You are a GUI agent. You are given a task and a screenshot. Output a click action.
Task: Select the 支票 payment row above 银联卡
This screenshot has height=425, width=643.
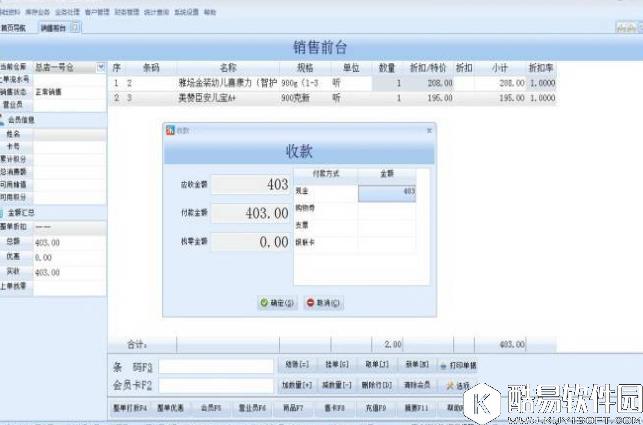tap(355, 225)
